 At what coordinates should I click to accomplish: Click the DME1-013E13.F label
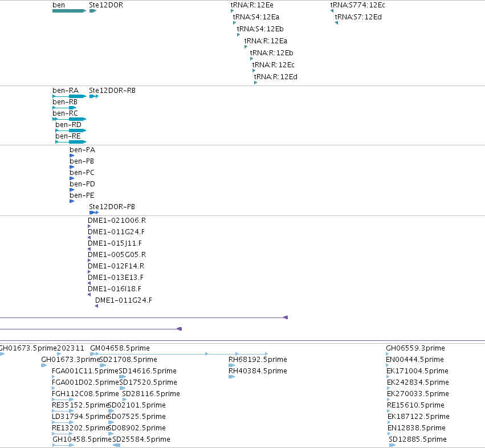pyautogui.click(x=115, y=278)
